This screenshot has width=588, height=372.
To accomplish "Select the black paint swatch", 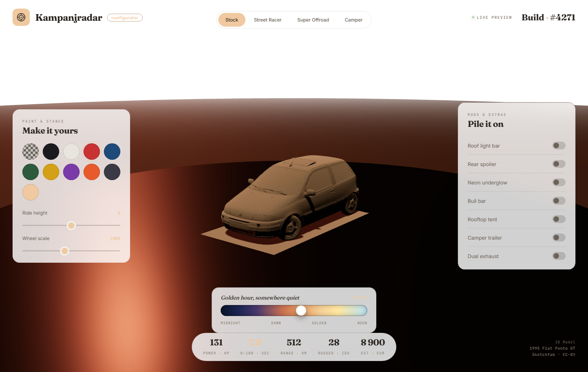I will click(51, 152).
